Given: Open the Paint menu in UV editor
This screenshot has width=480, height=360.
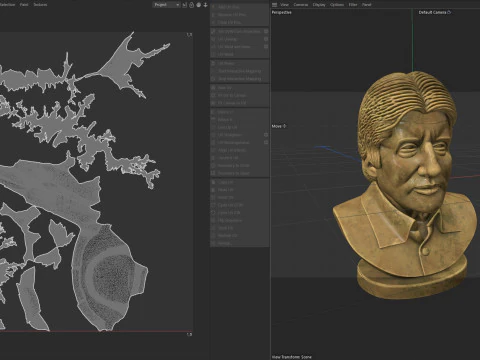Looking at the screenshot, I should click(x=24, y=5).
